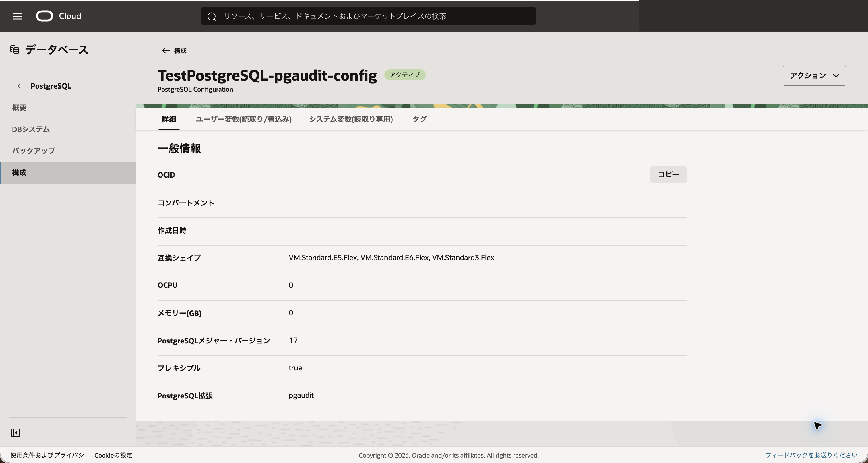The width and height of the screenshot is (868, 463).
Task: Collapse the sidebar with the panel icon
Action: [x=15, y=433]
